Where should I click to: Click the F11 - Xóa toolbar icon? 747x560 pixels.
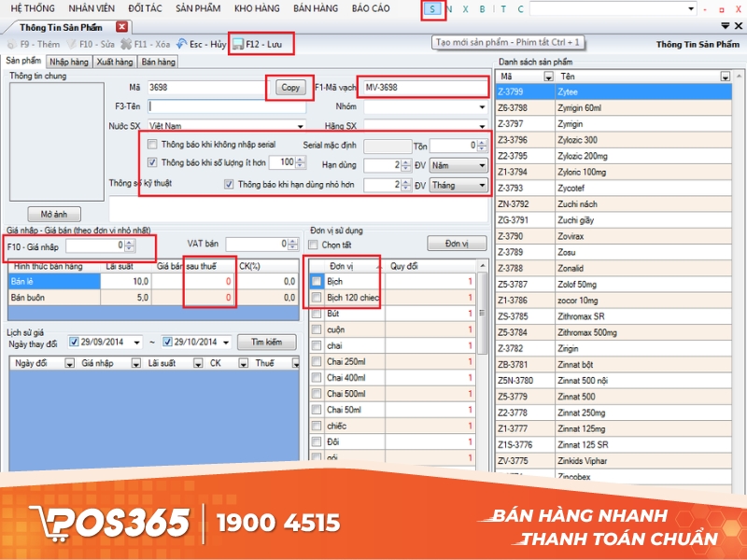coord(126,44)
